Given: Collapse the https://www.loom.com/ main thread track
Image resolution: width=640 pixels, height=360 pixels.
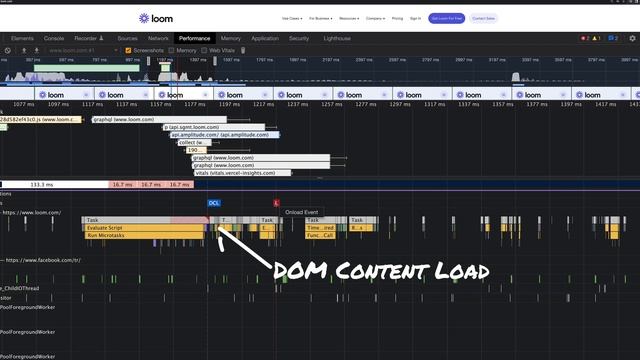Looking at the screenshot, I should (31, 212).
